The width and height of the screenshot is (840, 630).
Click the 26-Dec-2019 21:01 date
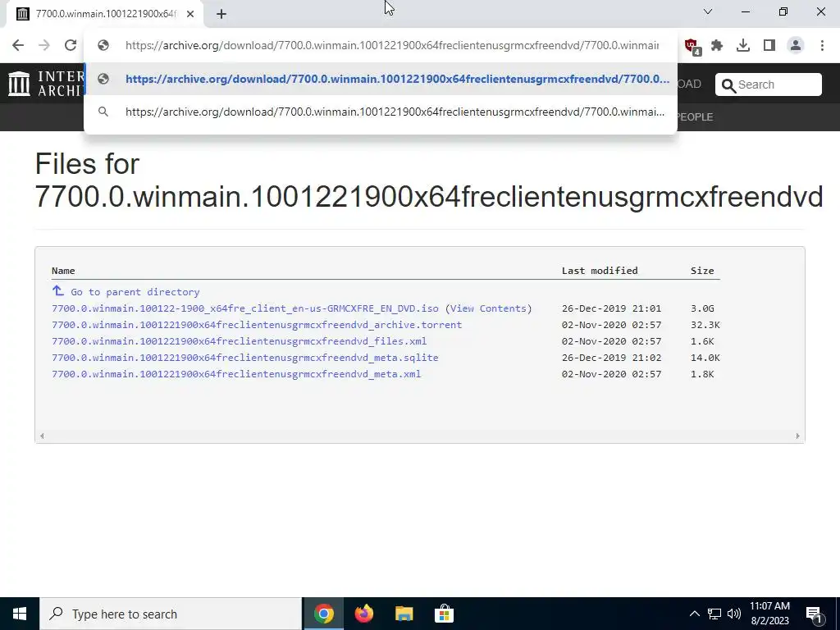611,308
